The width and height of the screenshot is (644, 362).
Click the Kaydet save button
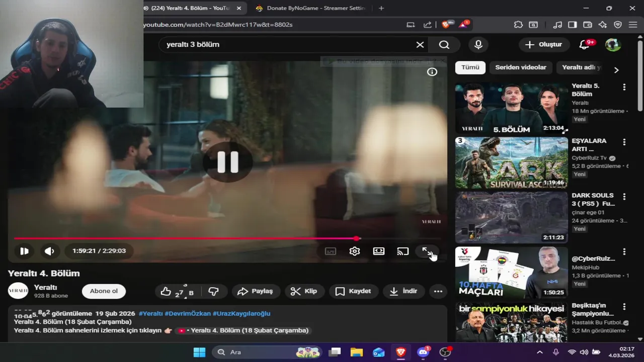(x=353, y=291)
